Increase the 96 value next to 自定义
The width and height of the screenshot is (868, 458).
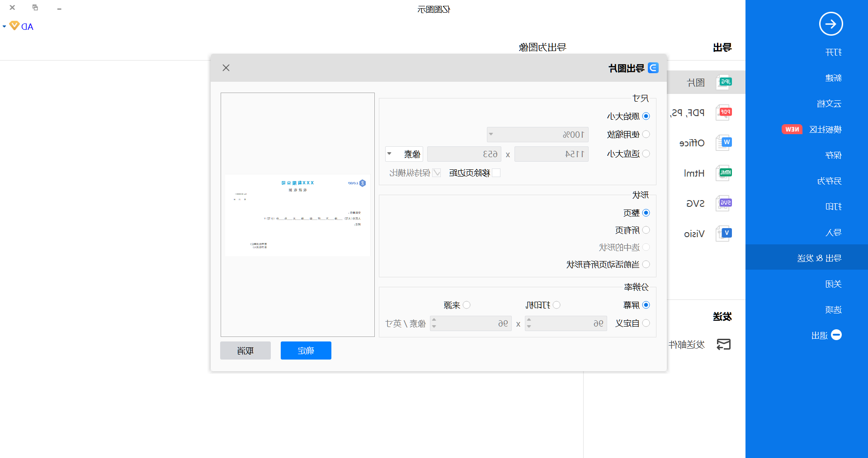[529, 320]
